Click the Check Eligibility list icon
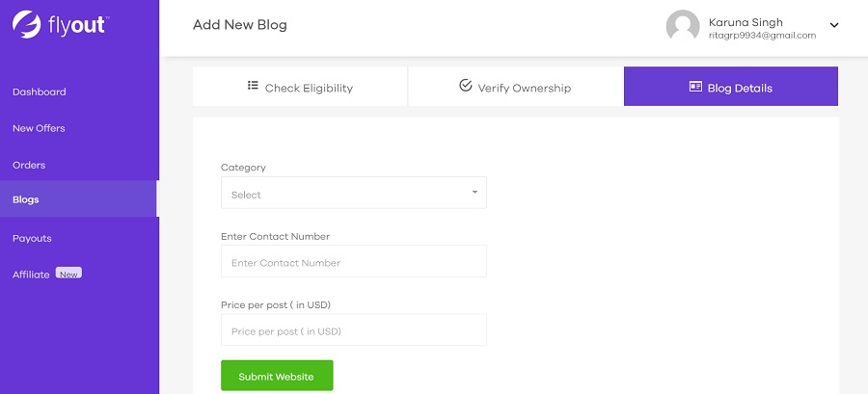 [x=253, y=87]
